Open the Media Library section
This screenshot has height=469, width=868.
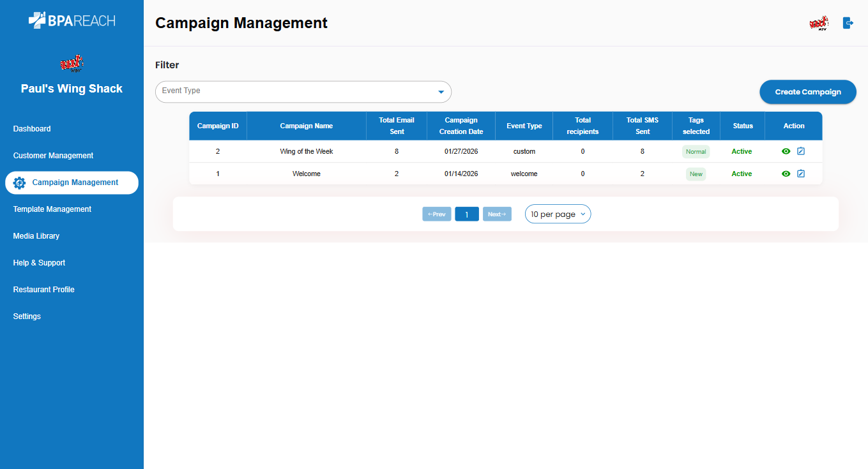click(x=36, y=236)
